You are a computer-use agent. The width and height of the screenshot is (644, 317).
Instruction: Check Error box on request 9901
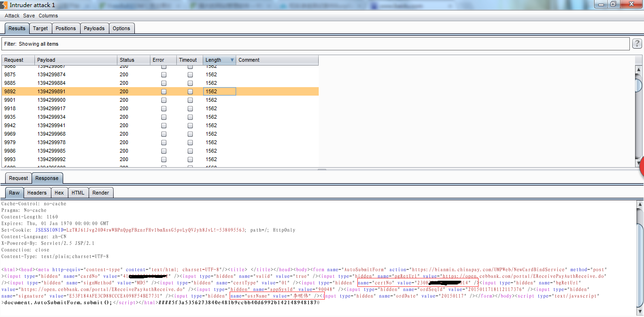pos(164,100)
